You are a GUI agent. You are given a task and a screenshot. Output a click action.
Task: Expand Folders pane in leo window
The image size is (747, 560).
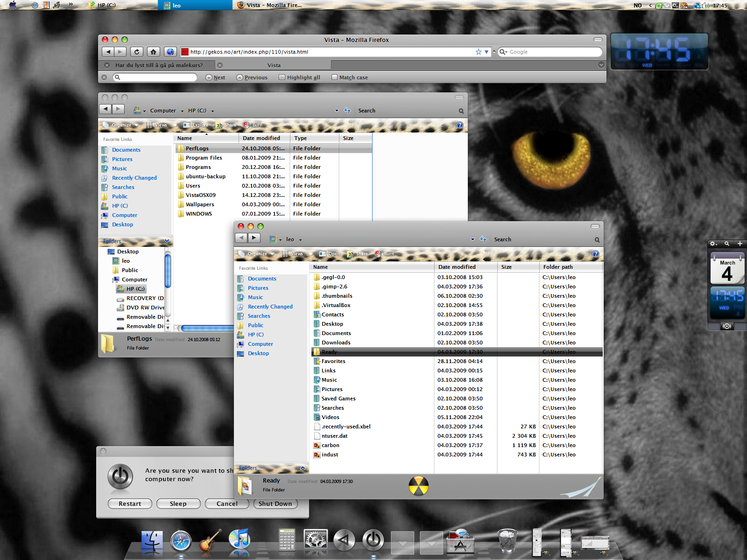point(303,468)
